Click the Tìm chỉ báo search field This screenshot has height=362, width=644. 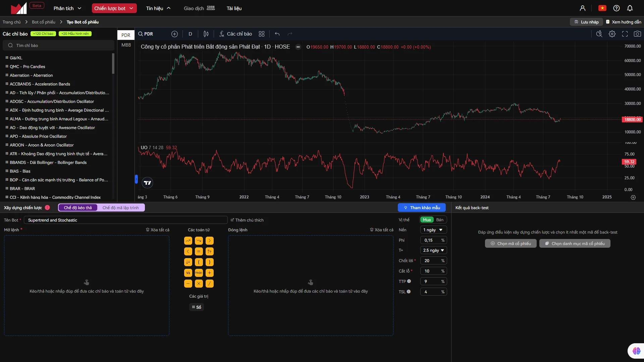click(x=58, y=46)
